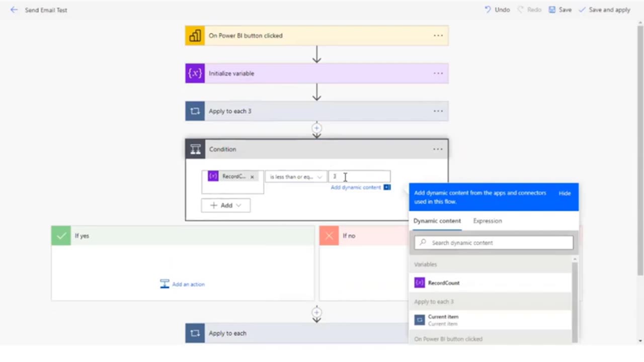644x362 pixels.
Task: Insert step above Condition via plus icon
Action: [x=316, y=128]
